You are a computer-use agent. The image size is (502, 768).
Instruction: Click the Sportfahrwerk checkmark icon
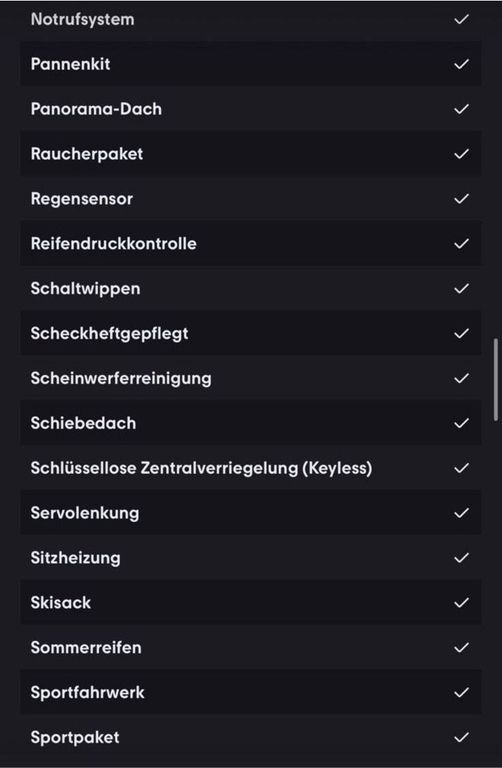(x=461, y=693)
